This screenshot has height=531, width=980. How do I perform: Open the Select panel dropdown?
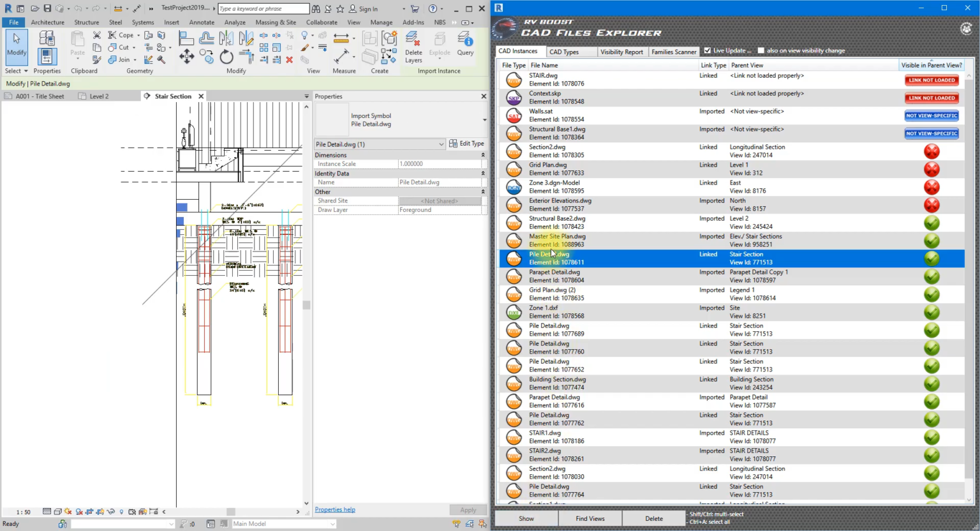click(x=17, y=71)
